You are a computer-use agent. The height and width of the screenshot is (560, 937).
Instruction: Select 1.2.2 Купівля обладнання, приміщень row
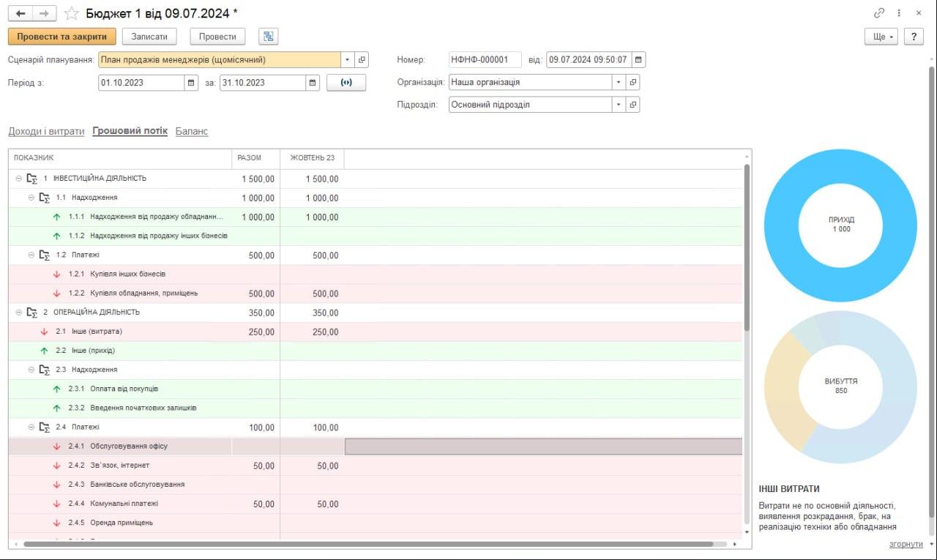[376, 294]
